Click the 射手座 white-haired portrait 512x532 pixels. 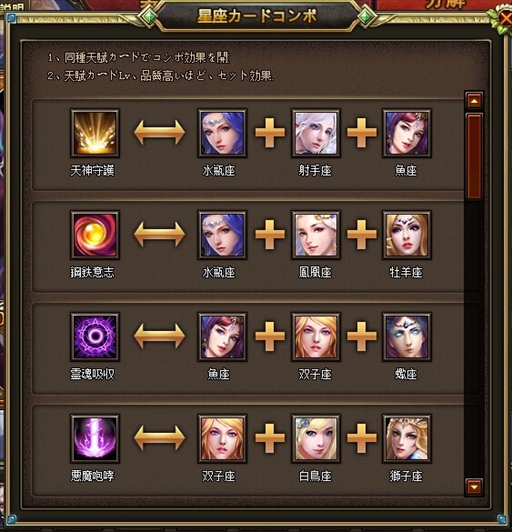316,133
